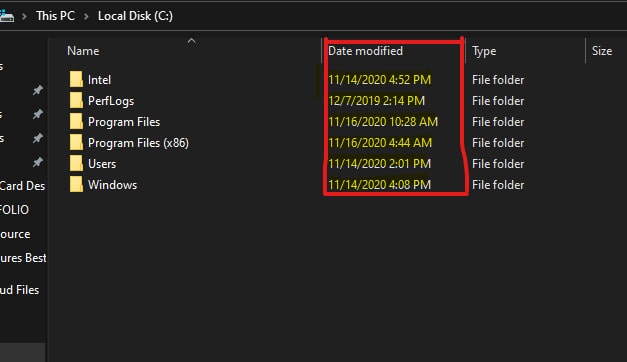
Task: Sort by the Type column header
Action: coord(484,51)
